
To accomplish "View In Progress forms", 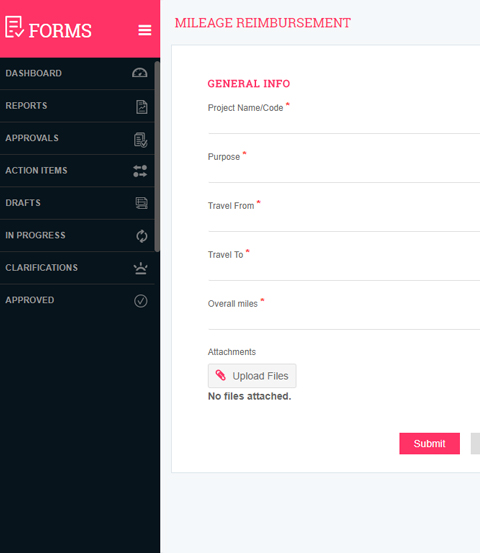I will pyautogui.click(x=77, y=236).
